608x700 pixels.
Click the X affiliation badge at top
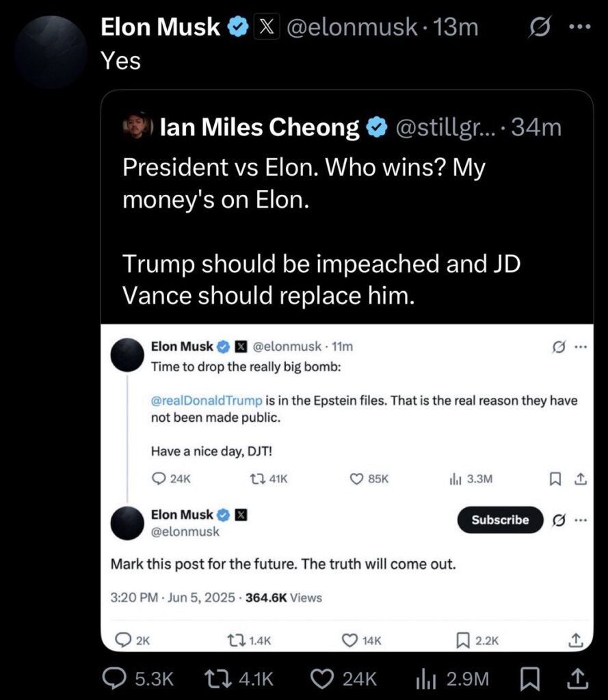pyautogui.click(x=267, y=28)
